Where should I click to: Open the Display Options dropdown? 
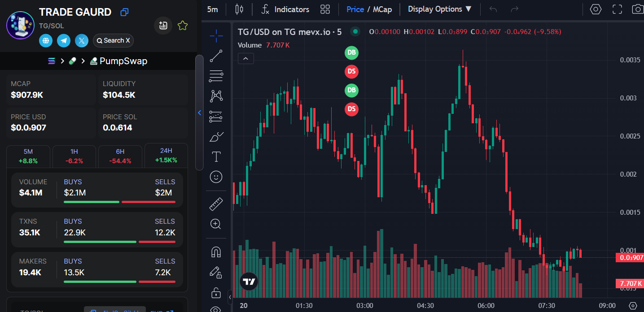click(x=439, y=9)
